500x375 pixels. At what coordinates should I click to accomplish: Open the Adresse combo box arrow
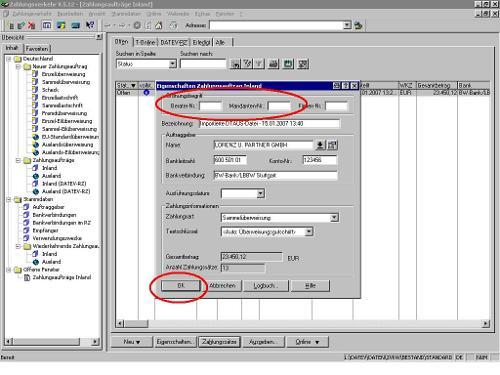[x=347, y=25]
